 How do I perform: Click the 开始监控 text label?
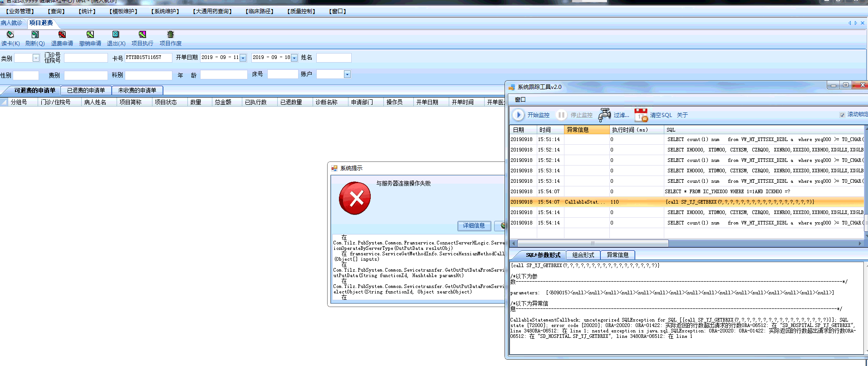click(538, 115)
